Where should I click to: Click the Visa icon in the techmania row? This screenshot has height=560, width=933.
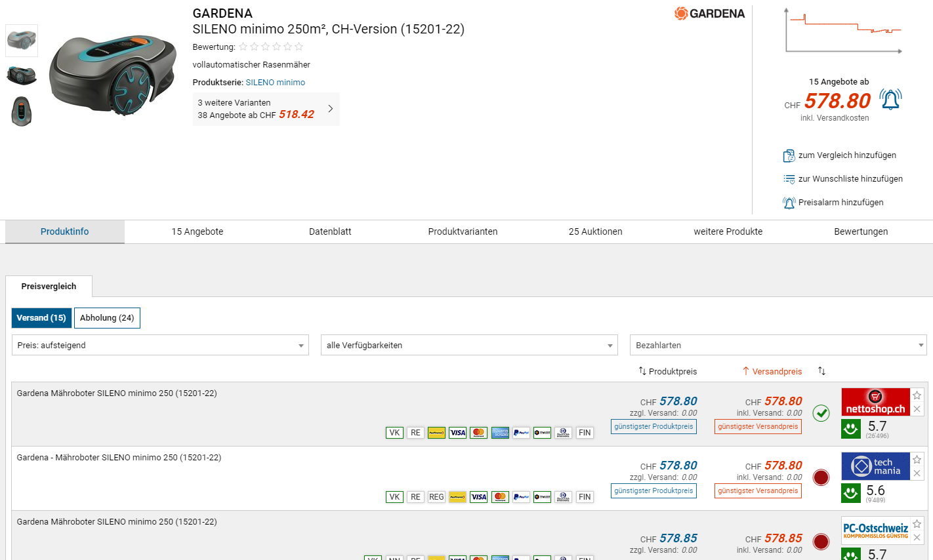point(478,497)
